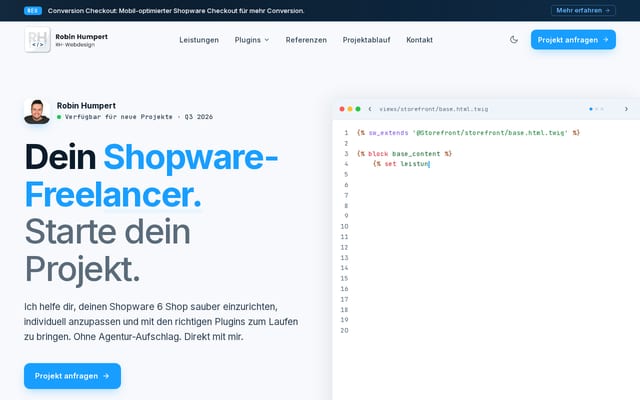Click the hero name 'Robin Humpert' beside avatar

[x=86, y=105]
